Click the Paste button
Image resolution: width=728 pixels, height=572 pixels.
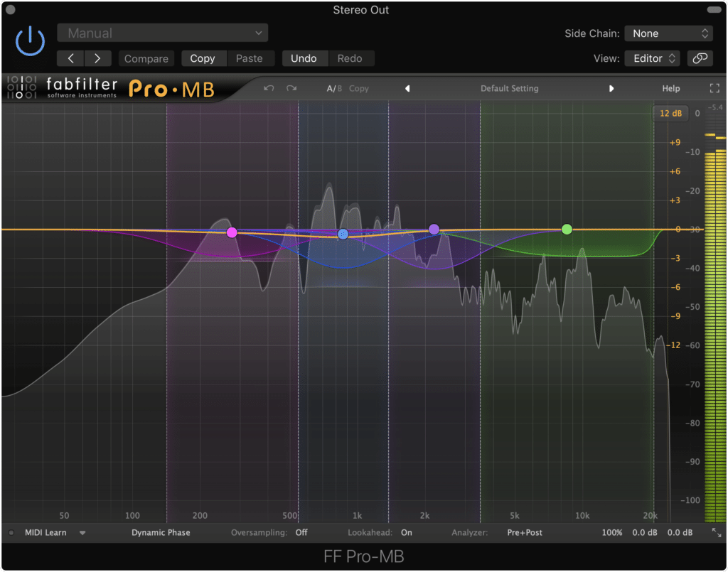250,58
